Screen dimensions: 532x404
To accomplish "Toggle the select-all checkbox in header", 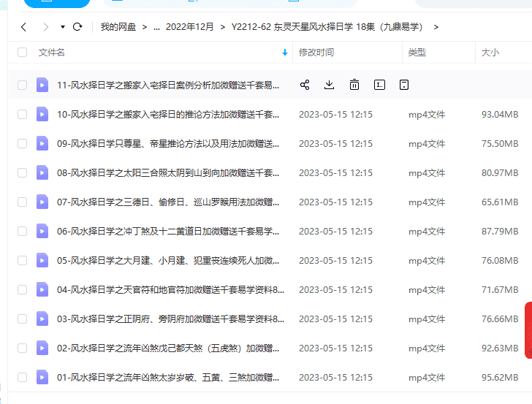I will tap(22, 53).
